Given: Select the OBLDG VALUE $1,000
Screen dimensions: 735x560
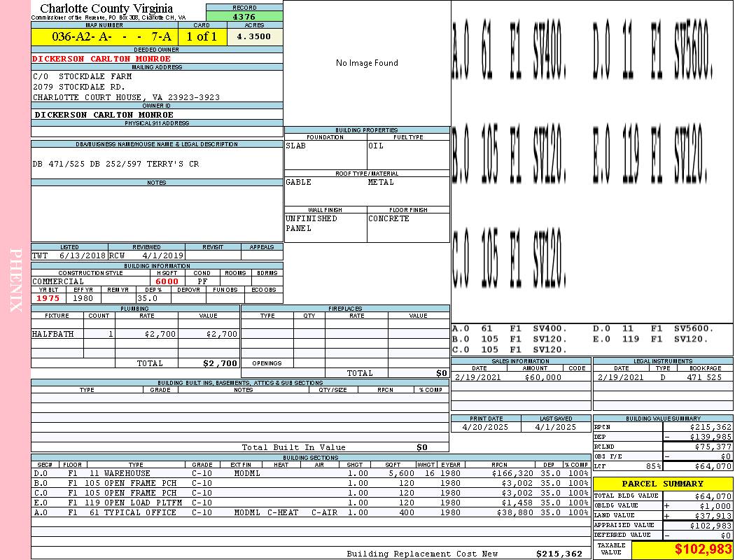Looking at the screenshot, I should click(x=715, y=506).
